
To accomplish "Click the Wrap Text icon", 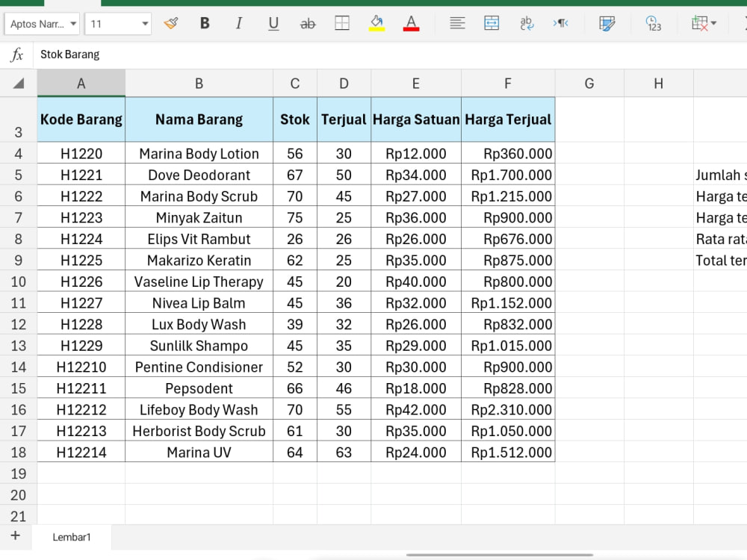I will [527, 23].
